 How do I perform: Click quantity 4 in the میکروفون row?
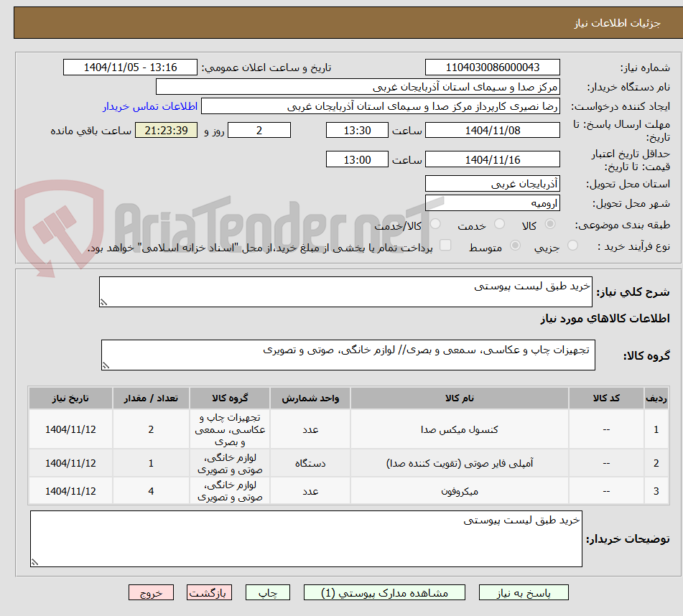151,491
